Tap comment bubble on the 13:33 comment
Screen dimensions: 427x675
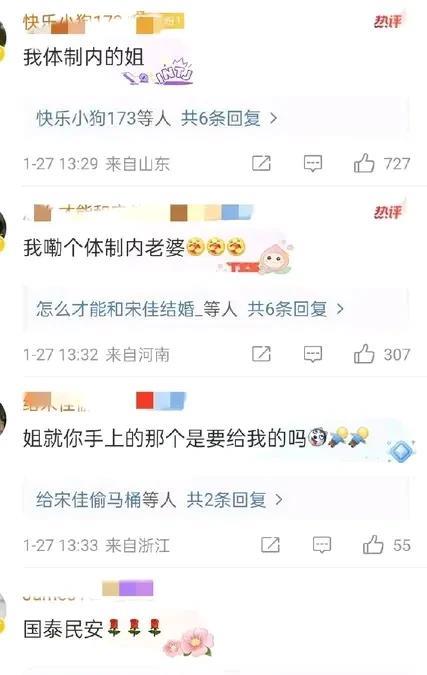322,545
